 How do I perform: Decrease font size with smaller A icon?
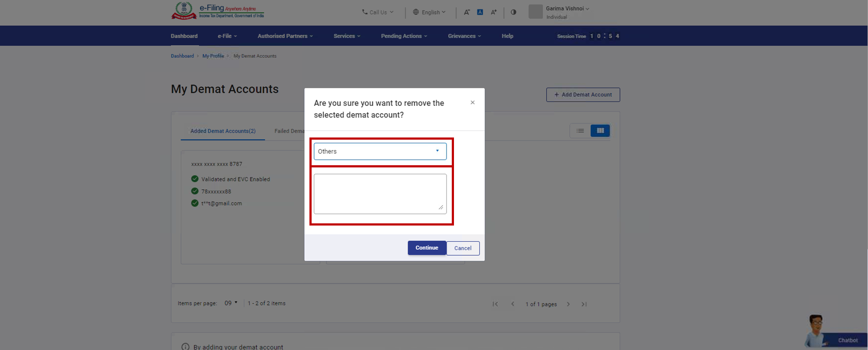[x=467, y=12]
